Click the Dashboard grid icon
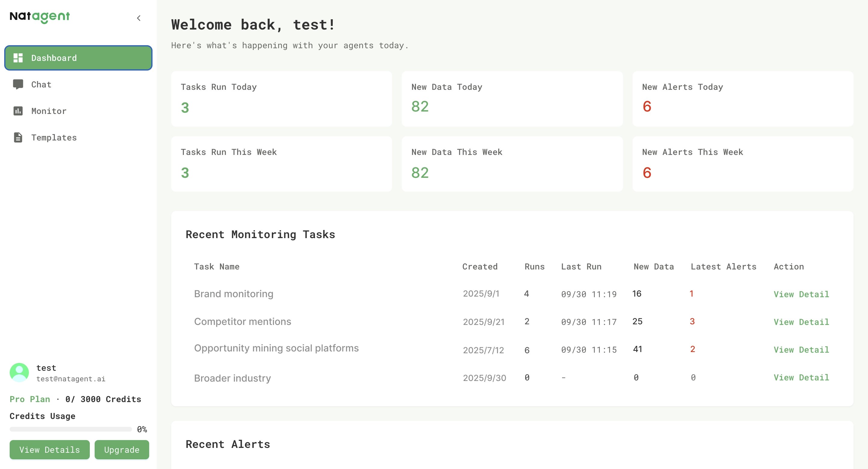The height and width of the screenshot is (469, 868). 18,58
